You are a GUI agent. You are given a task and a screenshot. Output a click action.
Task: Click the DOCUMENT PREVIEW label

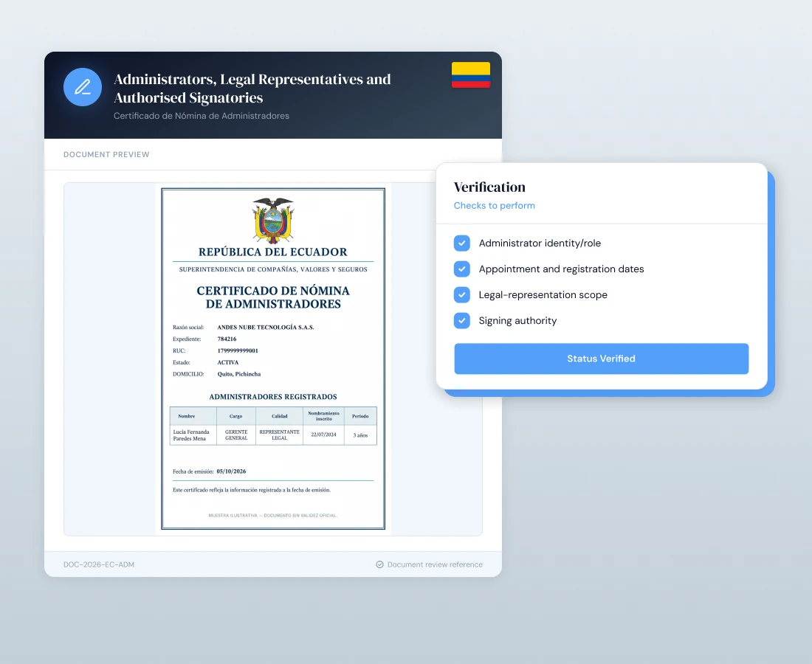coord(106,155)
